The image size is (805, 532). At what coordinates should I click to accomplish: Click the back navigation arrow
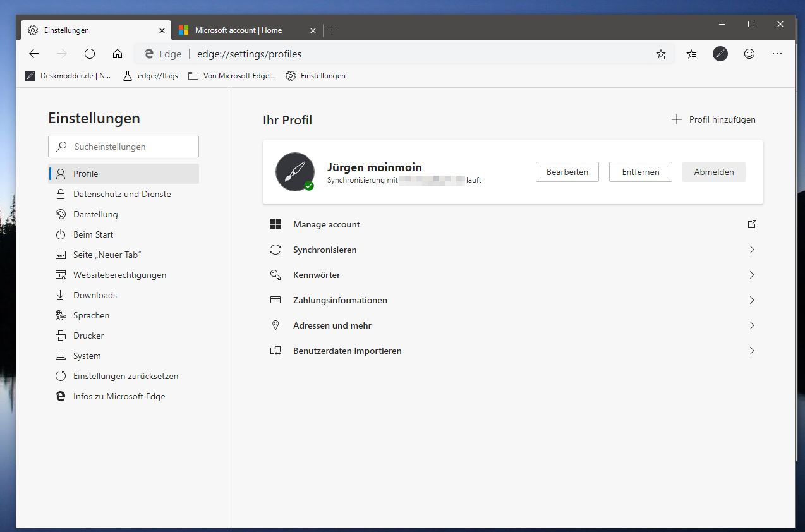(34, 54)
